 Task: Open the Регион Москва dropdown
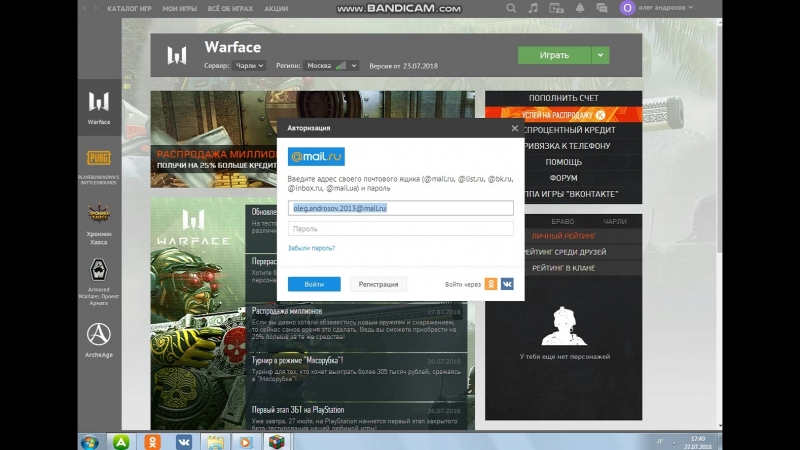[331, 66]
